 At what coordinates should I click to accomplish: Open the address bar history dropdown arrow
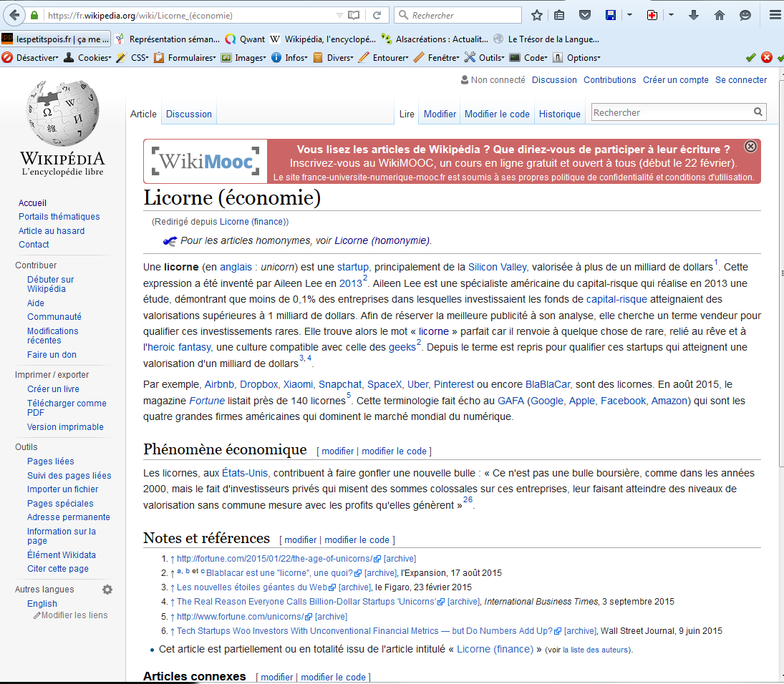pos(339,15)
